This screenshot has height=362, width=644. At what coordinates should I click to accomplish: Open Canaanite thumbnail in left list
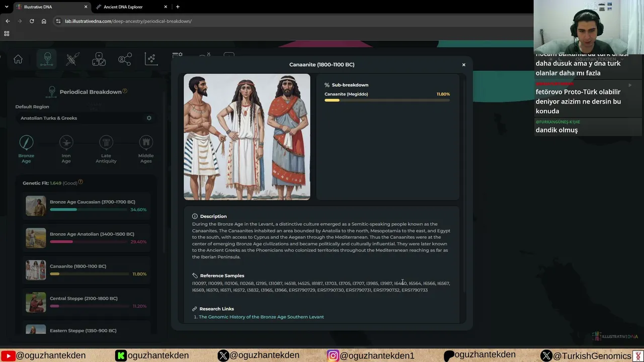tap(36, 270)
